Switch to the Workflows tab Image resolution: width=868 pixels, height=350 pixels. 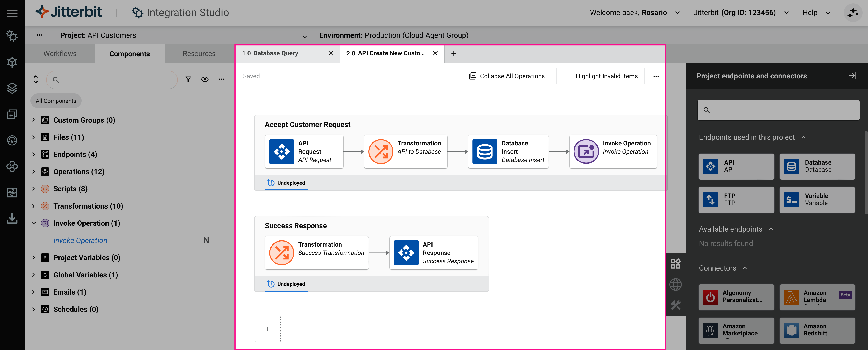60,54
